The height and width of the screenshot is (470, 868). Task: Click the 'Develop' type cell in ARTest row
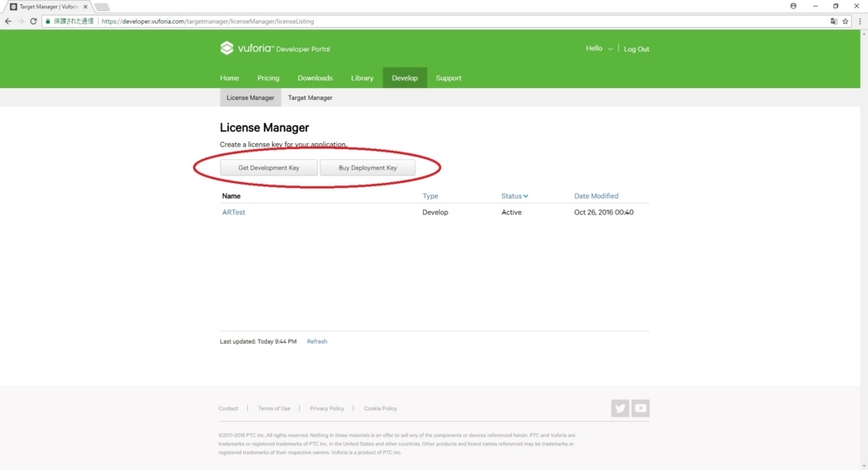pyautogui.click(x=435, y=212)
